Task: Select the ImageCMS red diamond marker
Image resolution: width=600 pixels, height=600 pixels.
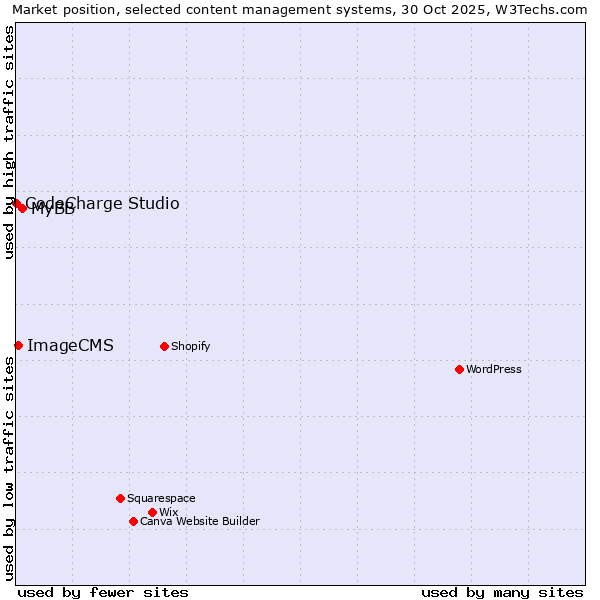Action: (x=18, y=345)
